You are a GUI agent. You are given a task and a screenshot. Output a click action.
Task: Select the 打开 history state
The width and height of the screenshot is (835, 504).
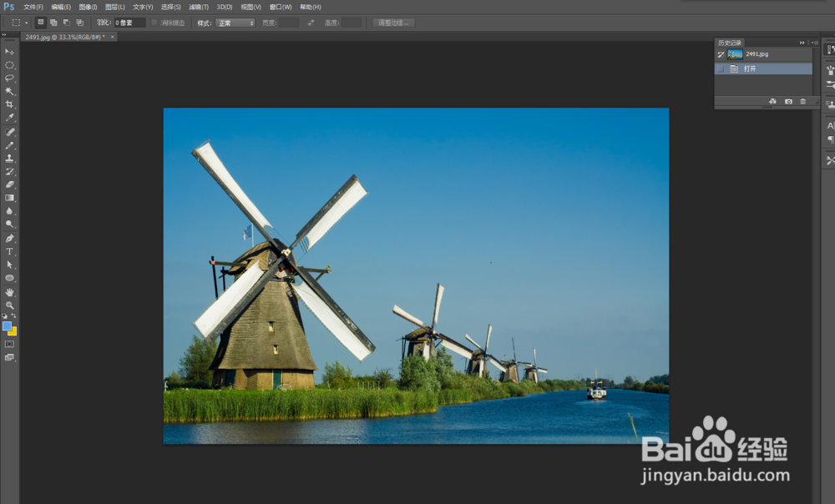pos(763,68)
